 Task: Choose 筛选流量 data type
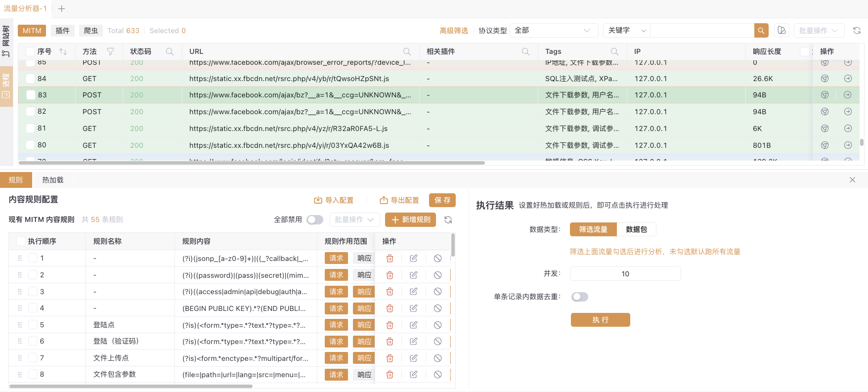point(593,229)
